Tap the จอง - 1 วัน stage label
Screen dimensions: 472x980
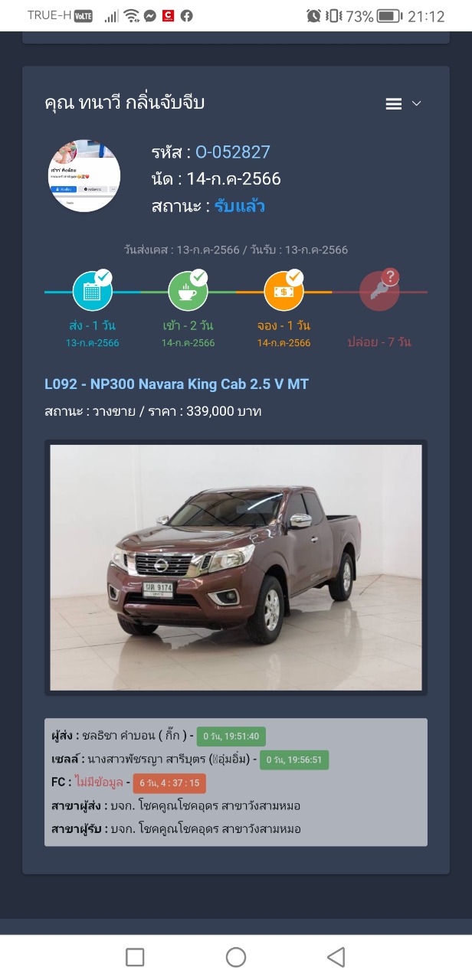pos(284,325)
